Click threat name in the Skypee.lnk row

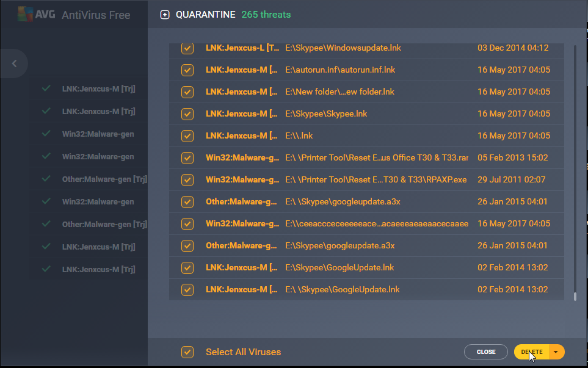[242, 114]
